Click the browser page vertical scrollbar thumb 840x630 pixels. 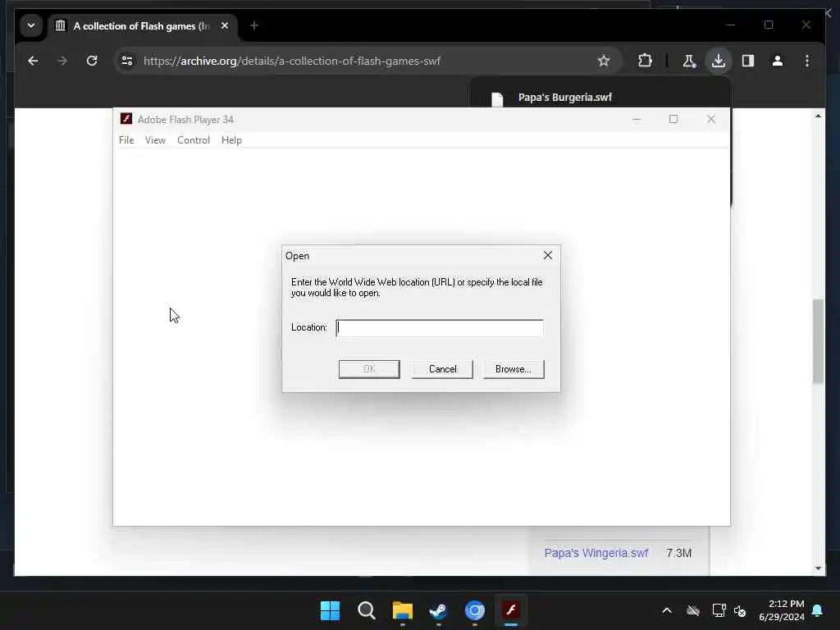click(x=818, y=341)
